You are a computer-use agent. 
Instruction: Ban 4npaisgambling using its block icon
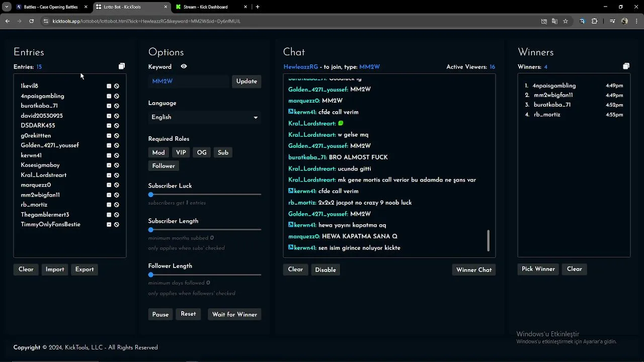click(116, 96)
